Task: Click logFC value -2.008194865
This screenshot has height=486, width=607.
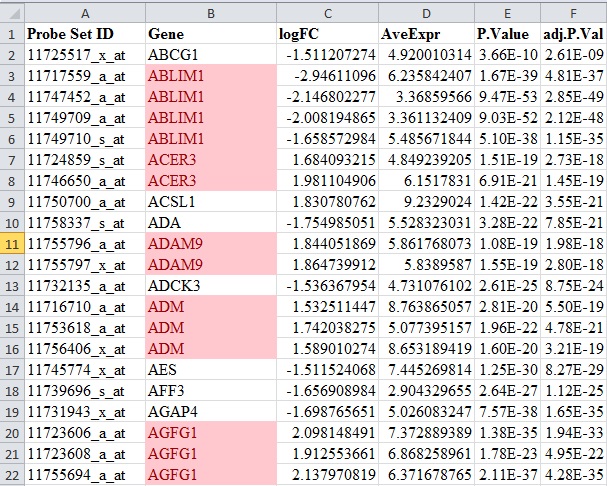Action: click(328, 118)
